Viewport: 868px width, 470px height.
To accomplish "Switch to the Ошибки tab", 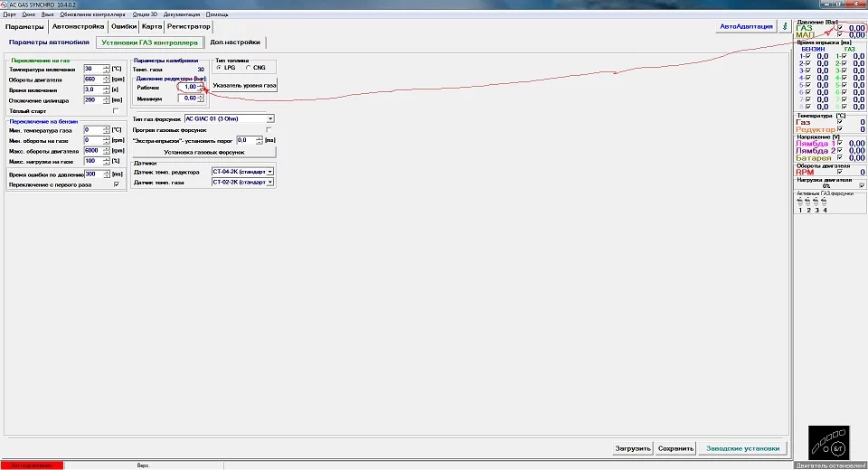I will (124, 26).
